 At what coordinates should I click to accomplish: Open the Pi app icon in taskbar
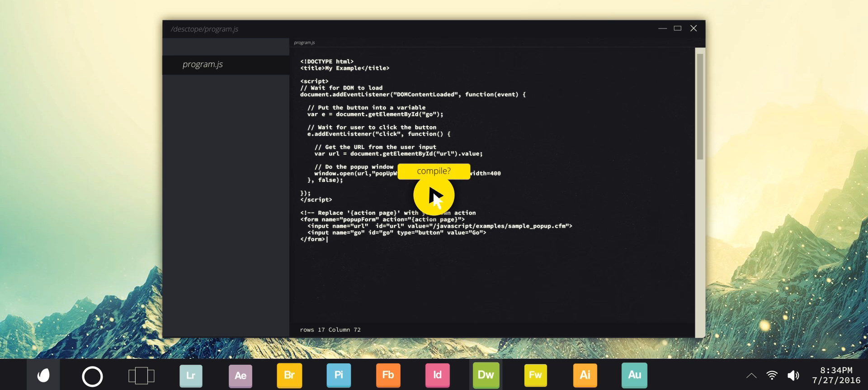click(339, 375)
